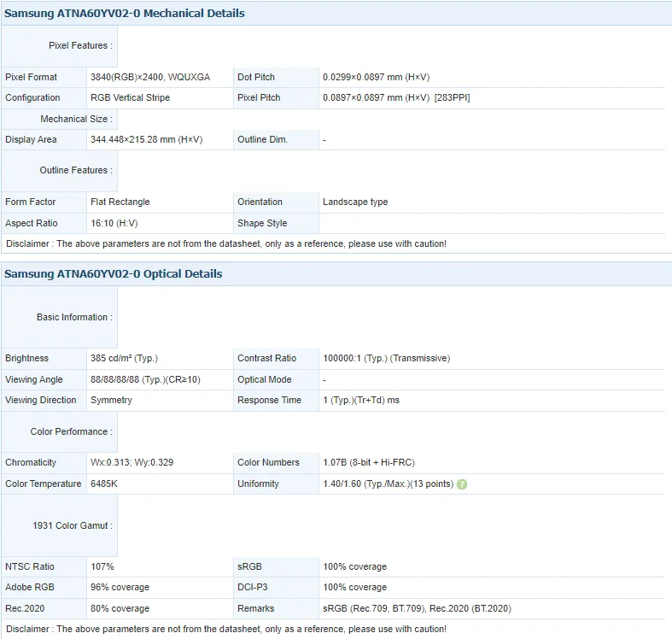672x639 pixels.
Task: Click the Rec.2020 label
Action: click(x=25, y=608)
